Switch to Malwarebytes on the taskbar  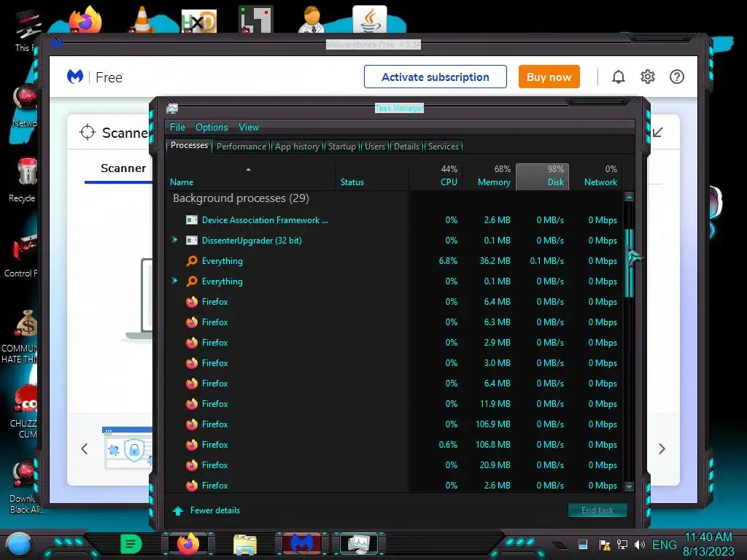point(302,544)
